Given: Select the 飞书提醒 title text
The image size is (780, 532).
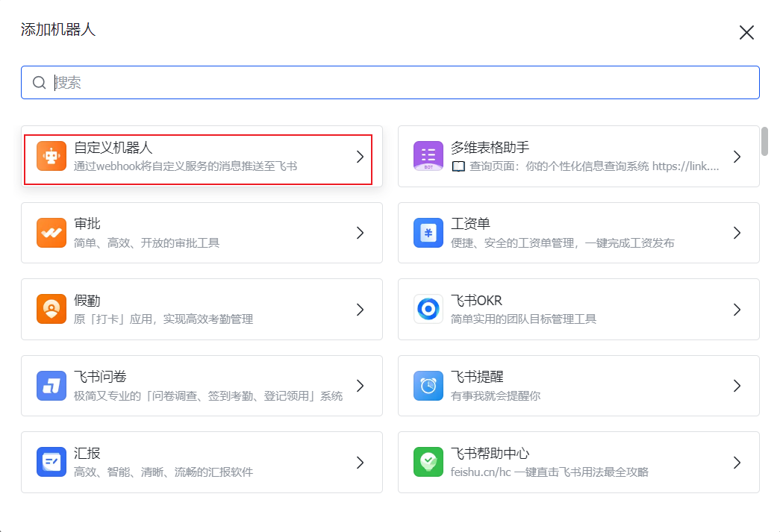Looking at the screenshot, I should coord(477,377).
